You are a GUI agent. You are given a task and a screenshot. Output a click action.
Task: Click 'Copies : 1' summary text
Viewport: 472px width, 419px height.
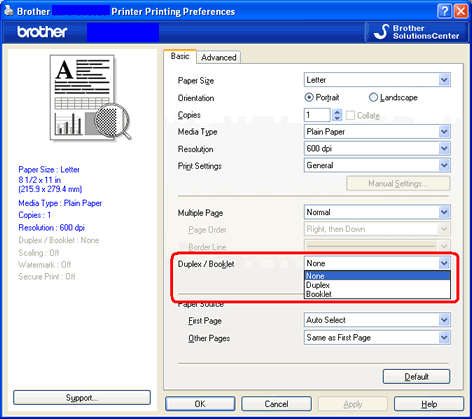(35, 215)
